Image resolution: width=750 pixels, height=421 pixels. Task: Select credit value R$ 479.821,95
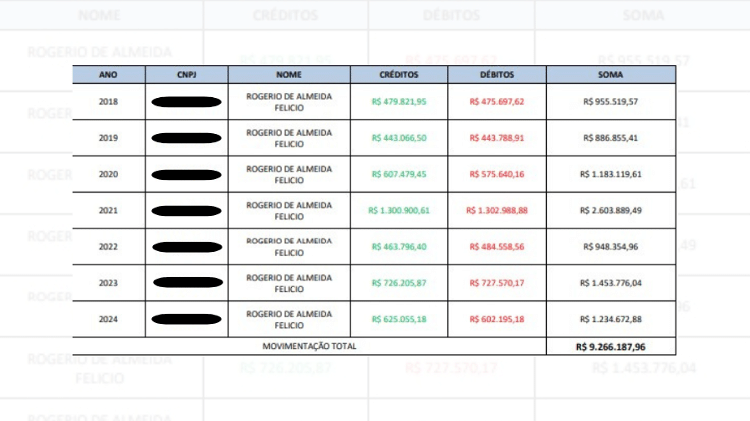[399, 101]
